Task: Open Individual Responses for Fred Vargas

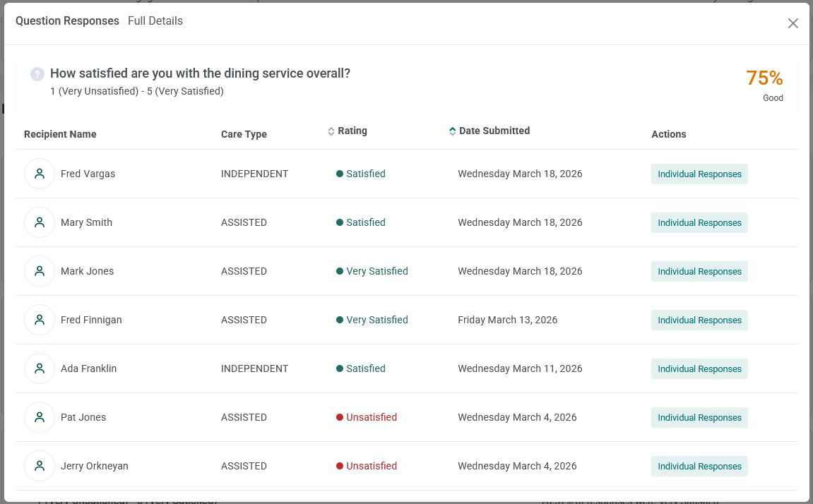Action: [699, 174]
